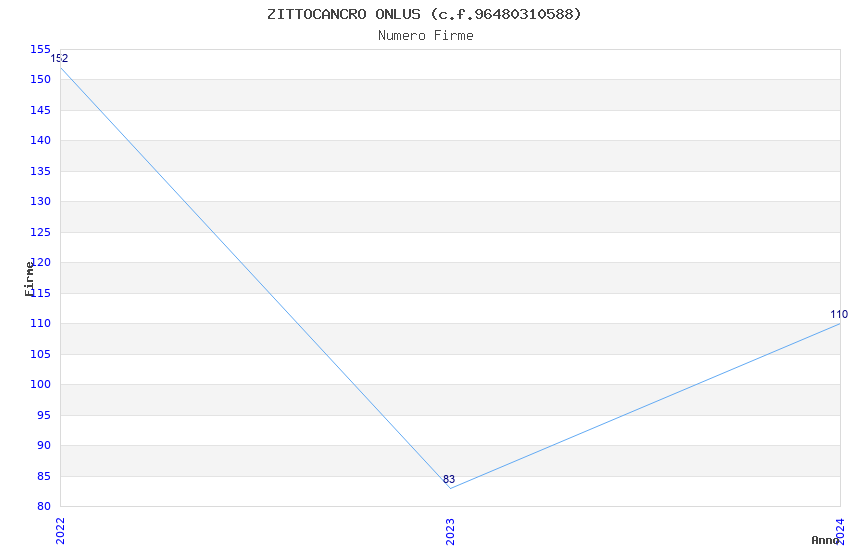Viewport: 850px width, 550px height.
Task: Click the y-axis value 140
Action: pyautogui.click(x=40, y=140)
